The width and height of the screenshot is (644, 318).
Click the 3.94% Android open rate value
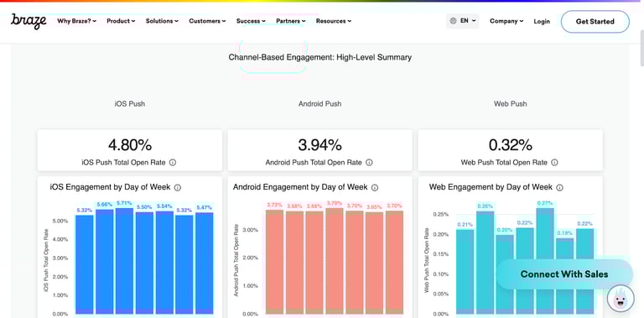[320, 145]
